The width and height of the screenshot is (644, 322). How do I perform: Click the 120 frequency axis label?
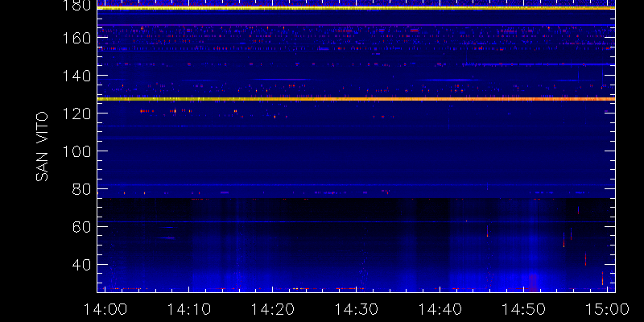(x=76, y=114)
